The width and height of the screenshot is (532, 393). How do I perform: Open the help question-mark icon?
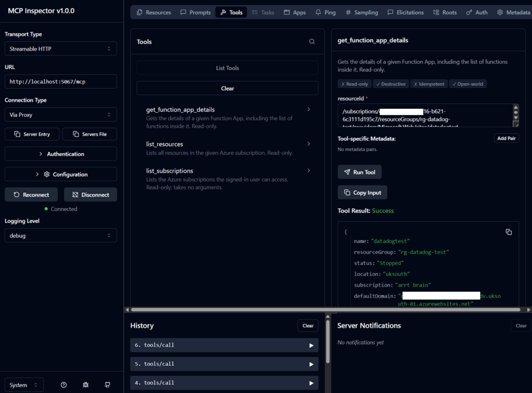pos(63,385)
